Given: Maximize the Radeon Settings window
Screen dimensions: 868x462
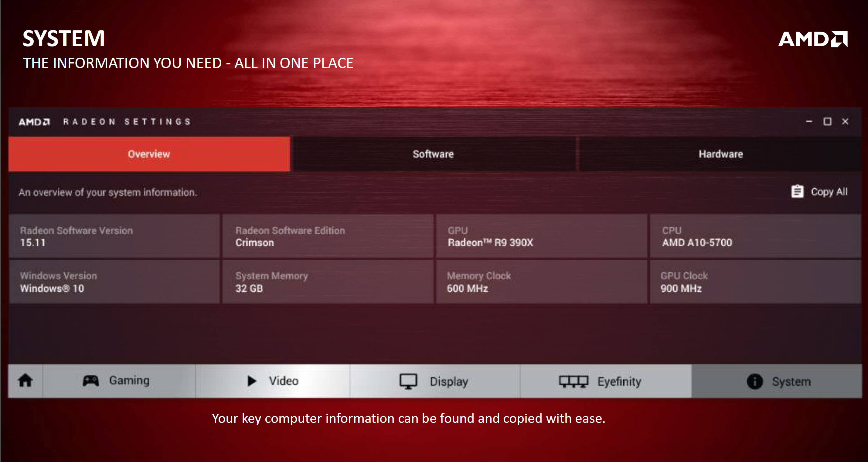Looking at the screenshot, I should point(828,121).
